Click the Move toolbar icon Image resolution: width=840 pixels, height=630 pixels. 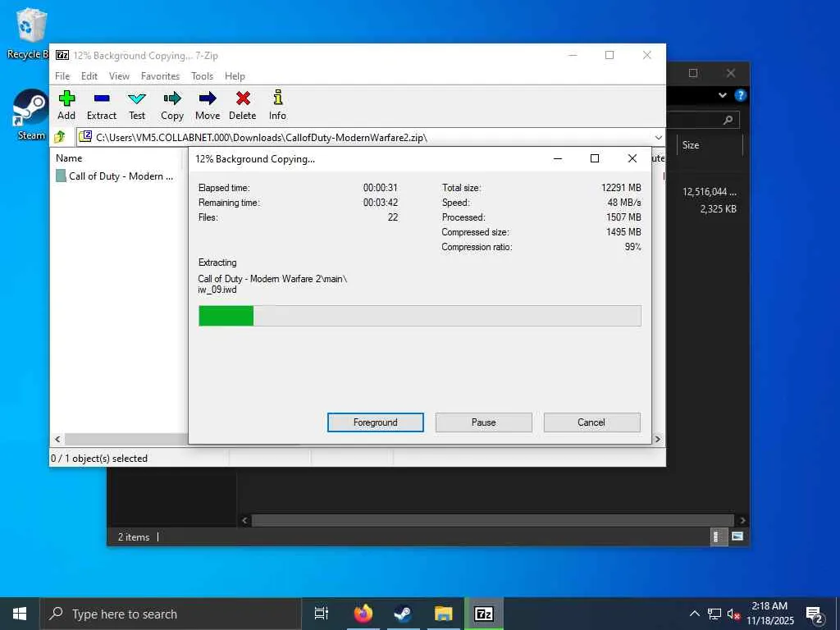pos(208,106)
